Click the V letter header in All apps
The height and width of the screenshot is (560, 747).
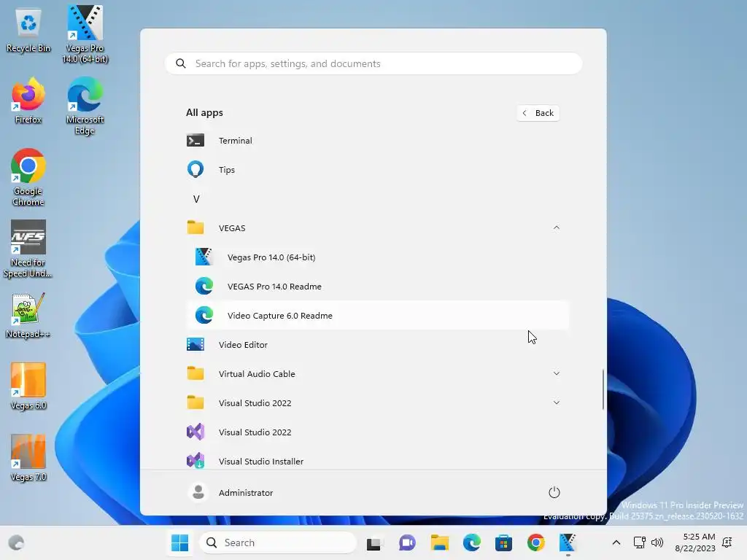[x=196, y=199]
